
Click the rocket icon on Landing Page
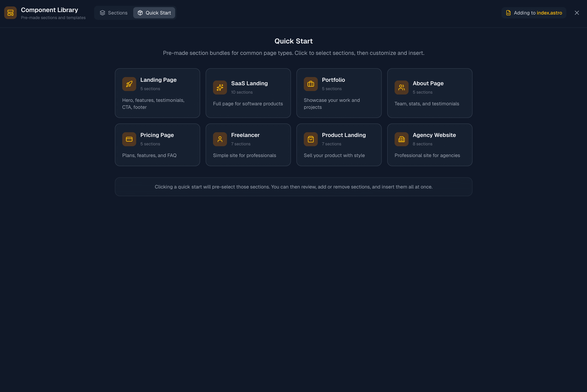point(129,84)
